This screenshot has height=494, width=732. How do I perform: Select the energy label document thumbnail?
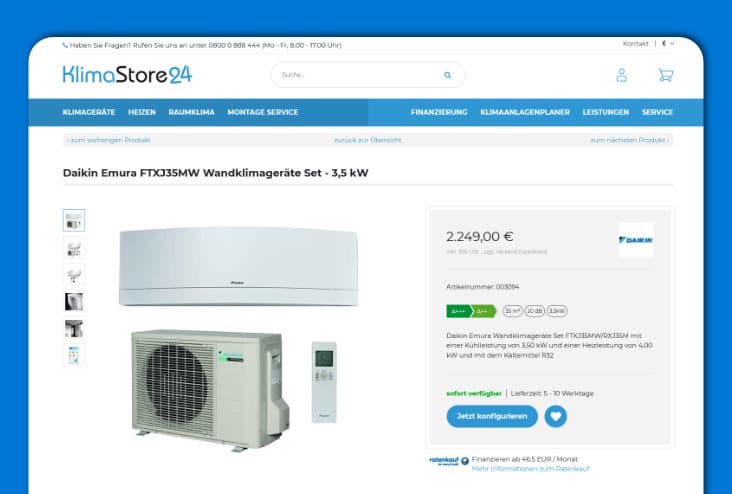74,355
